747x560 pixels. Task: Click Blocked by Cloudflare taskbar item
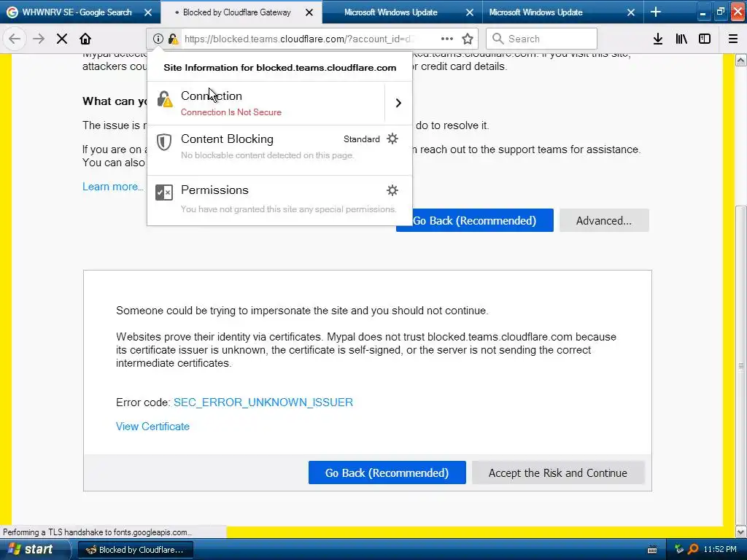pyautogui.click(x=135, y=550)
